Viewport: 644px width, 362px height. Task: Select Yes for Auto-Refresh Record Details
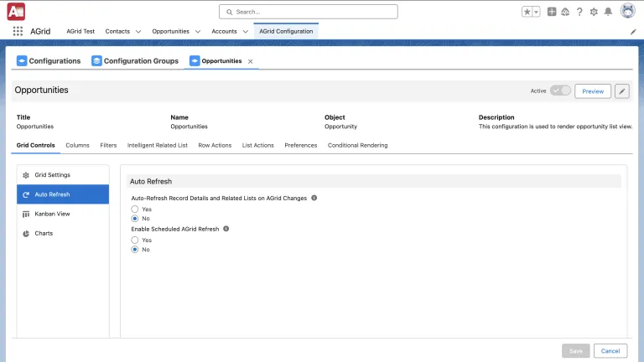135,209
